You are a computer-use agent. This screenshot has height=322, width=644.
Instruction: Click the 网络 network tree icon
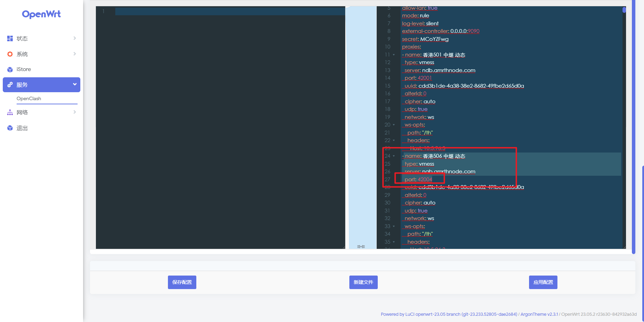click(x=10, y=112)
